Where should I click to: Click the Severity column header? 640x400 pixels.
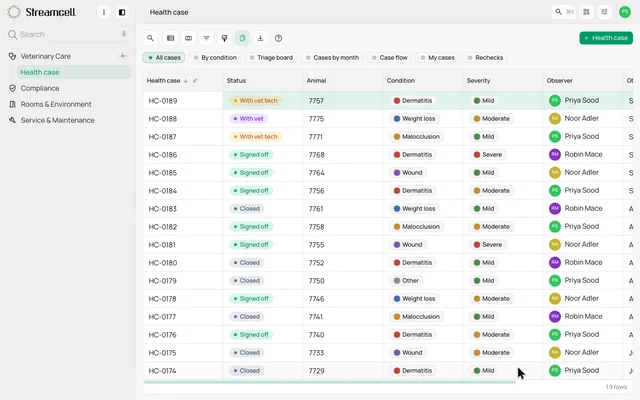(x=502, y=81)
